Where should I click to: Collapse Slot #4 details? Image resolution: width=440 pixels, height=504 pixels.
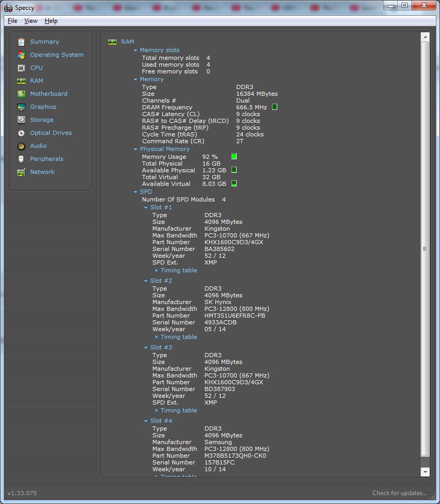[146, 421]
